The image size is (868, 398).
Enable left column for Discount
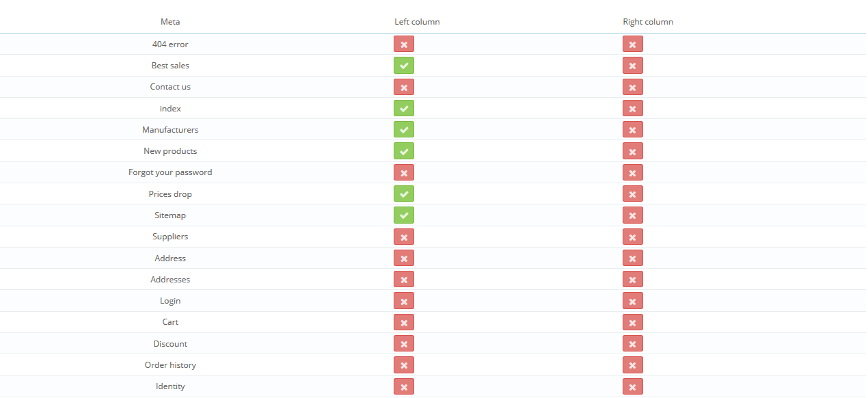[404, 344]
